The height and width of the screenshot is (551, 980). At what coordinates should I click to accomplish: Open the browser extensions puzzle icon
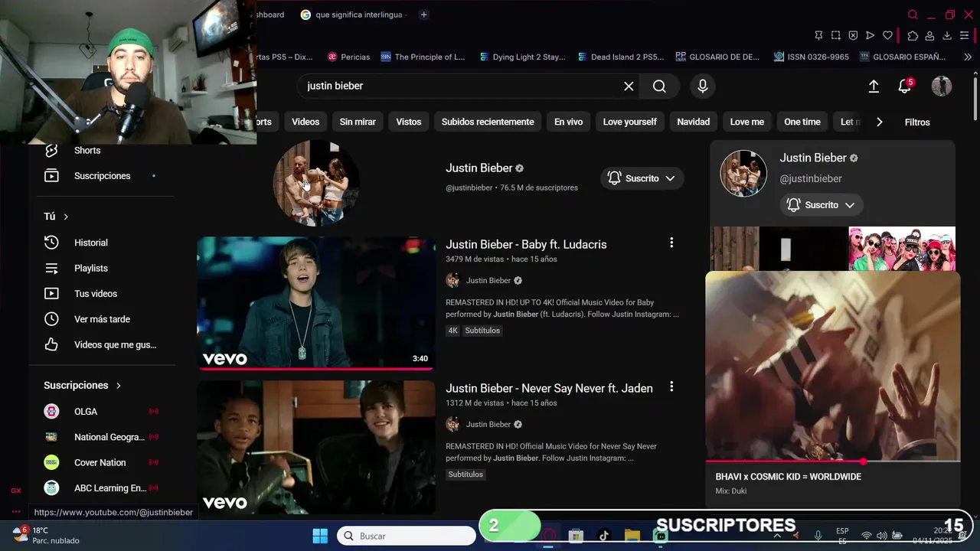click(x=913, y=35)
